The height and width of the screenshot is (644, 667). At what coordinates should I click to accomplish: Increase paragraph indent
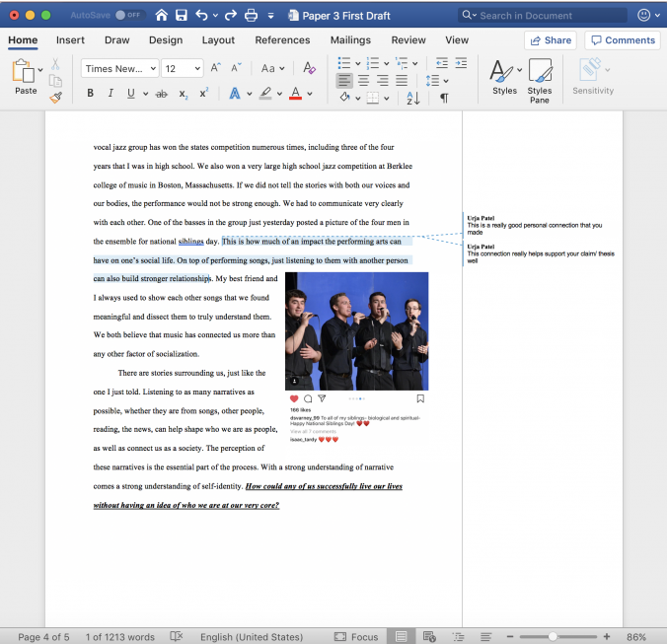tap(461, 63)
